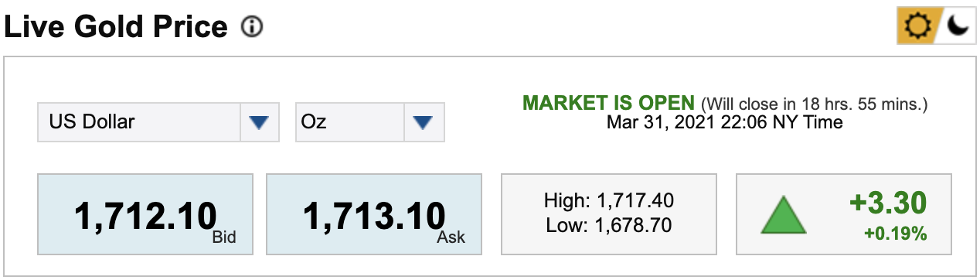This screenshot has height=280, width=980.
Task: Click the +3.30 price change figure
Action: [888, 203]
